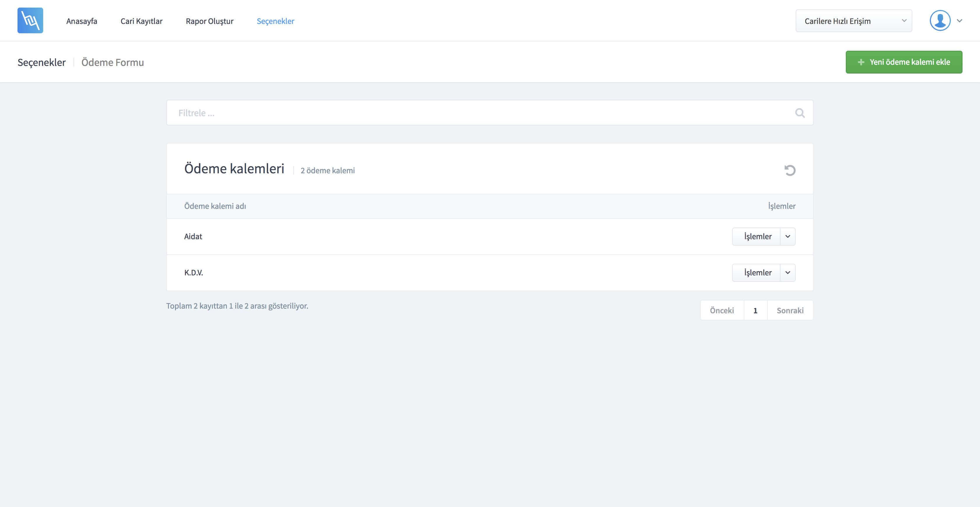Click the user profile avatar icon
The height and width of the screenshot is (507, 980).
[x=940, y=20]
